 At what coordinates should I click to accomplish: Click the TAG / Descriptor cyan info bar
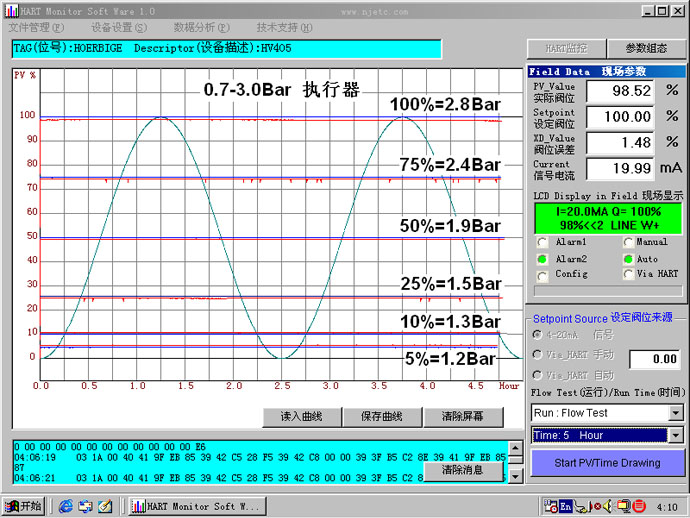click(227, 48)
